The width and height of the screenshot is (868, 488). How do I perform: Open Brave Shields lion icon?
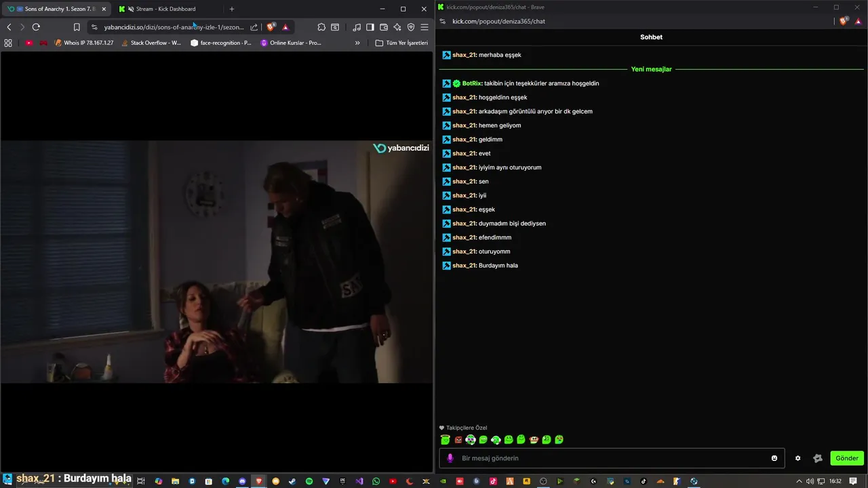tap(271, 27)
